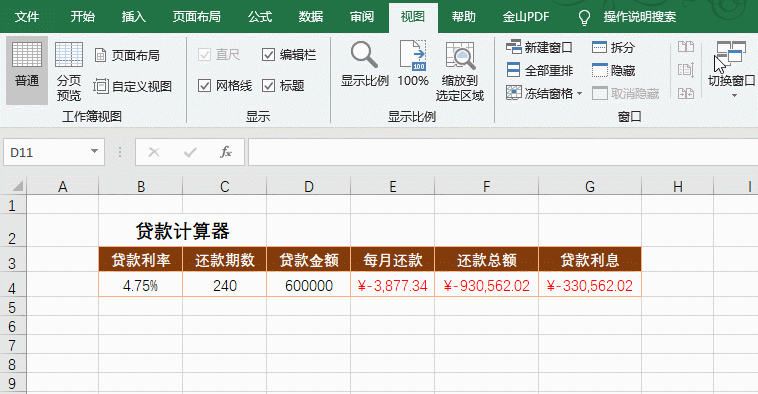The height and width of the screenshot is (394, 758).
Task: Switch to the Page Layout (页面布局) ribbon tab
Action: click(x=196, y=17)
